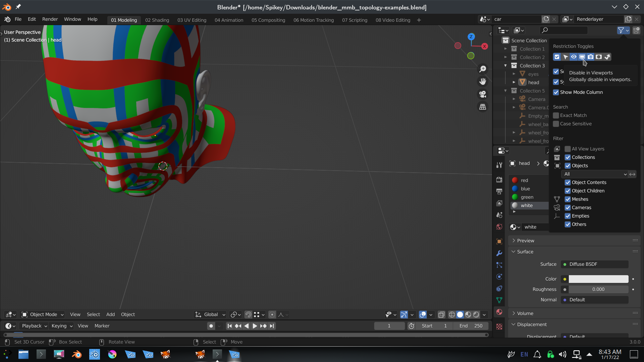Uncheck the Empties filter checkbox
Screen dimensions: 644x362
click(568, 216)
